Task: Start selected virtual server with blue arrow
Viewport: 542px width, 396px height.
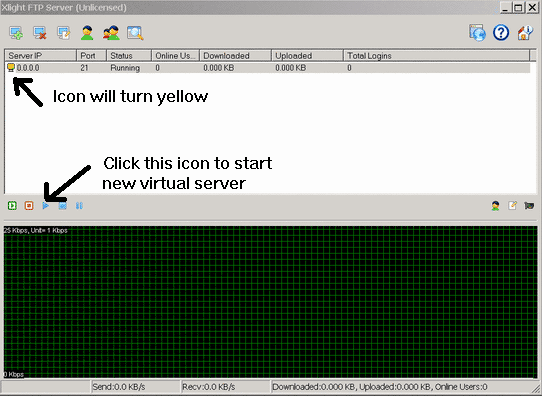Action: [46, 206]
